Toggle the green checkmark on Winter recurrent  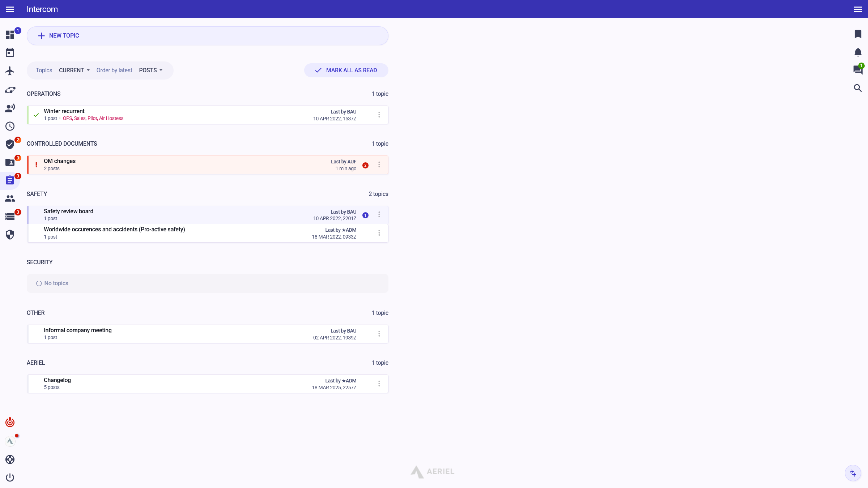click(36, 115)
